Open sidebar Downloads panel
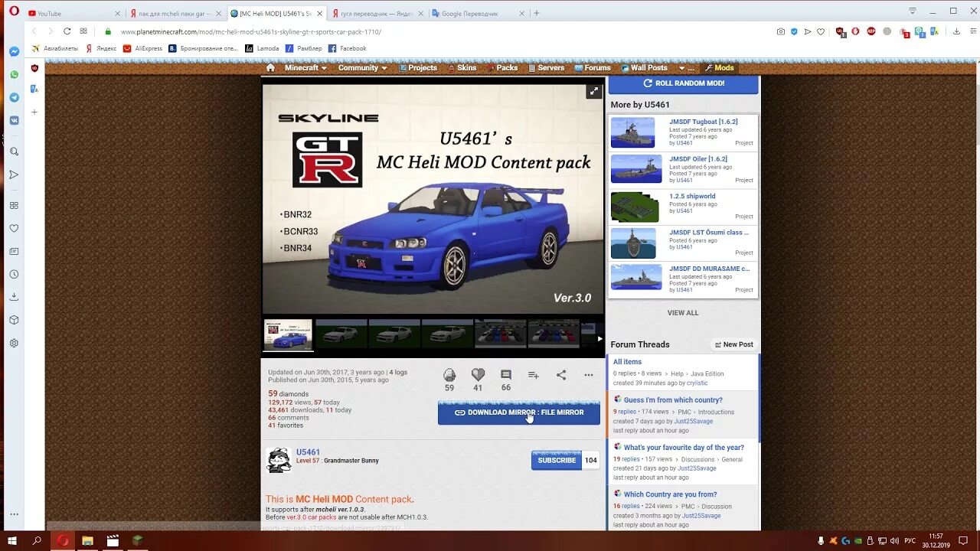Viewport: 980px width, 551px height. pos(14,297)
